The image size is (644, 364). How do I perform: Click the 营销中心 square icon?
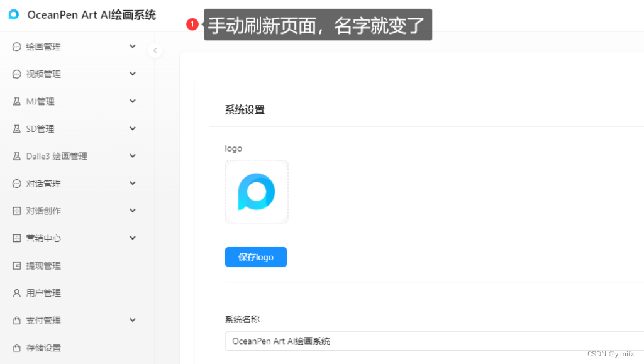pos(16,238)
